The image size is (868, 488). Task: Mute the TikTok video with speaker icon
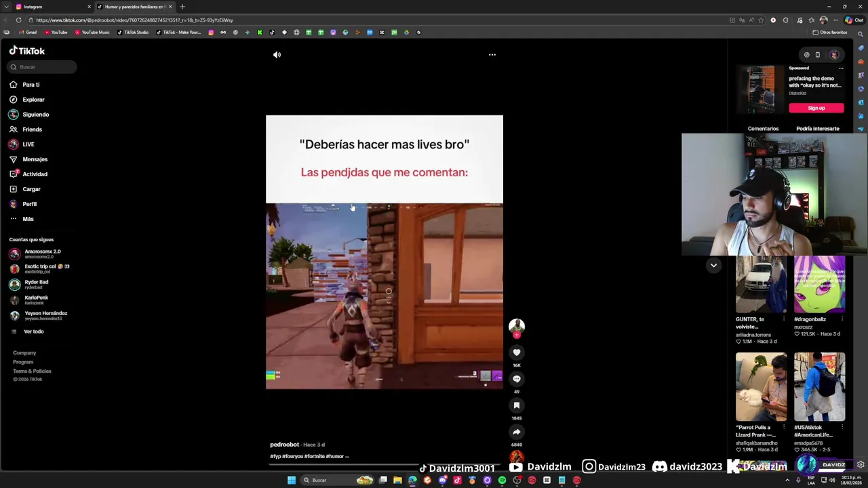(277, 55)
